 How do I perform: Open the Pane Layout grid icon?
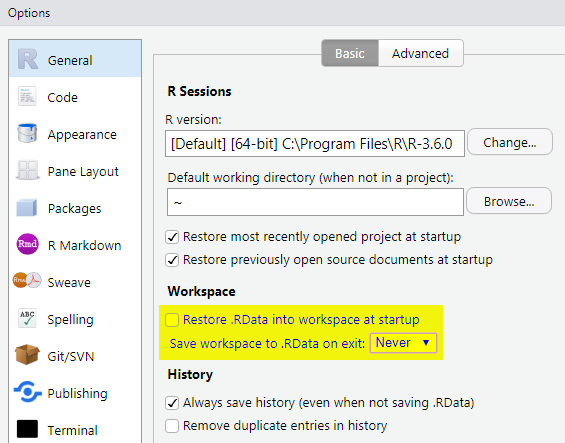27,170
